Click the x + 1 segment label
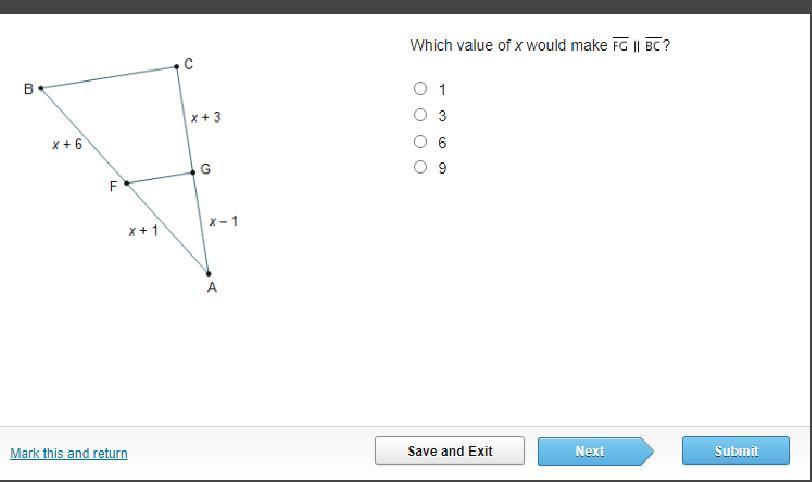Image resolution: width=812 pixels, height=482 pixels. [143, 230]
